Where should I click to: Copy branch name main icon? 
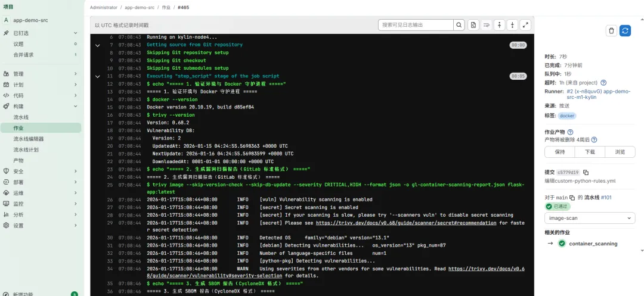point(572,198)
